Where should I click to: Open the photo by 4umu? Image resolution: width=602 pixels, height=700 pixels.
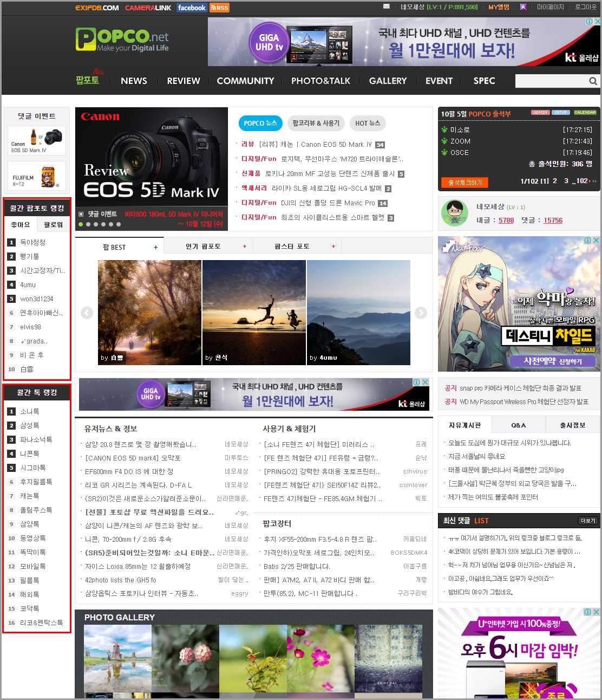point(358,313)
